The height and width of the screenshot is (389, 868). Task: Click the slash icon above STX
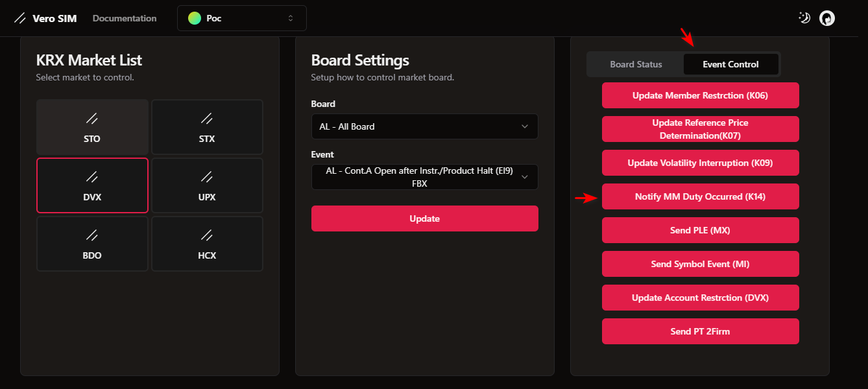pos(207,119)
